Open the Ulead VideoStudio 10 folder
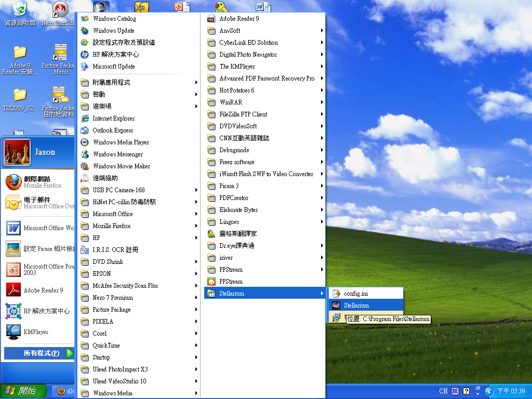The width and height of the screenshot is (532, 399). click(139, 381)
